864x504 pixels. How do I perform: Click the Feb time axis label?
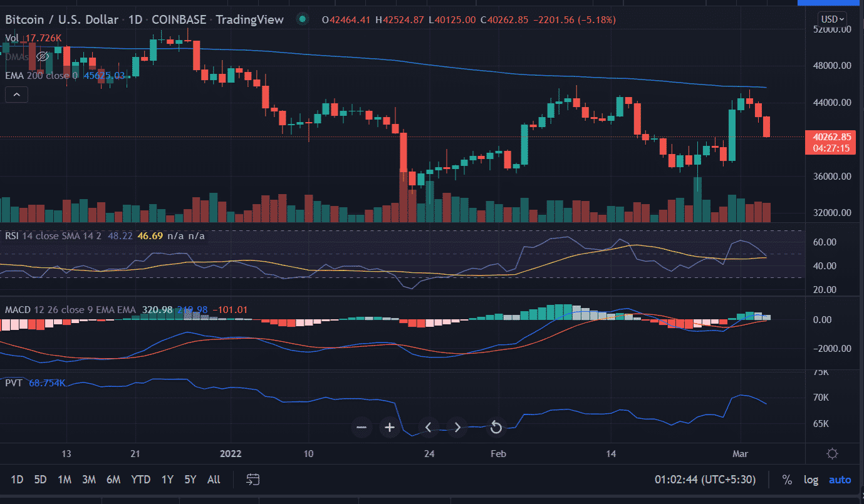(499, 454)
